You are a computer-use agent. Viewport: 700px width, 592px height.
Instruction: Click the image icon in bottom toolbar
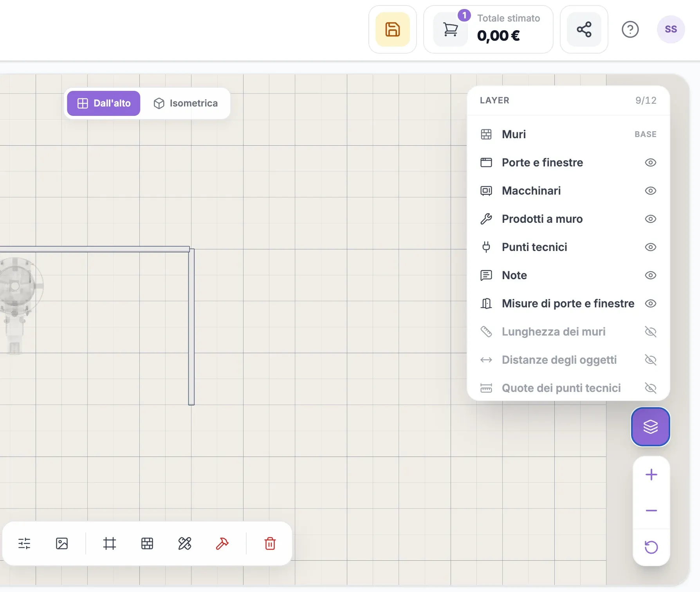pyautogui.click(x=62, y=543)
